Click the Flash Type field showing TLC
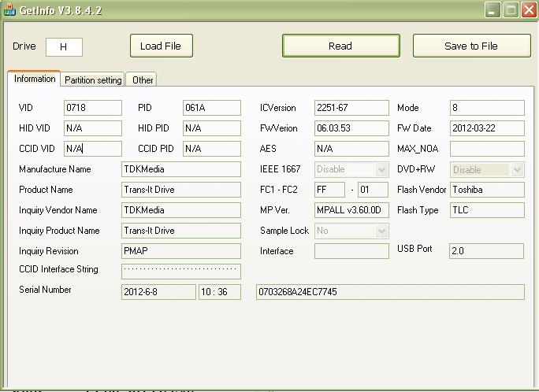539x392 pixels. (x=487, y=210)
